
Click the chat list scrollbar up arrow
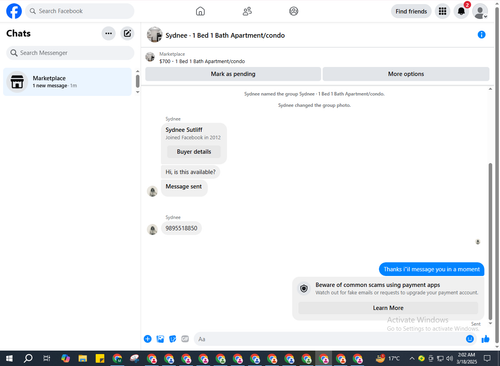click(137, 71)
